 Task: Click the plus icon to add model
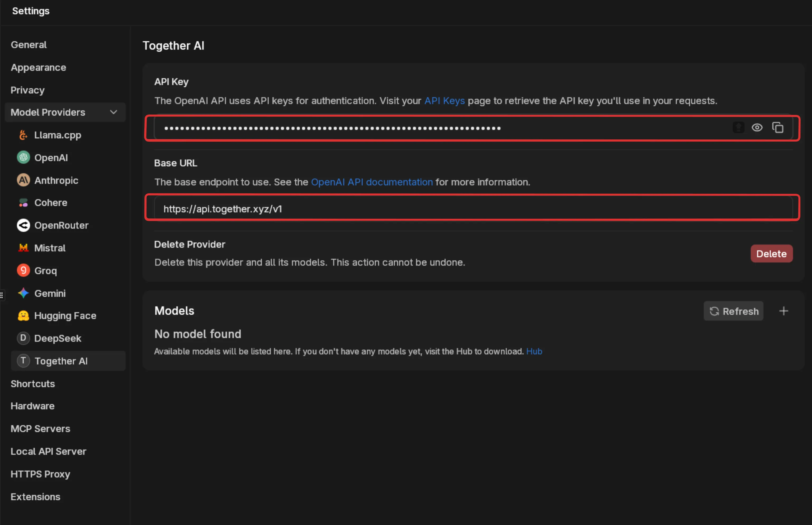[783, 311]
